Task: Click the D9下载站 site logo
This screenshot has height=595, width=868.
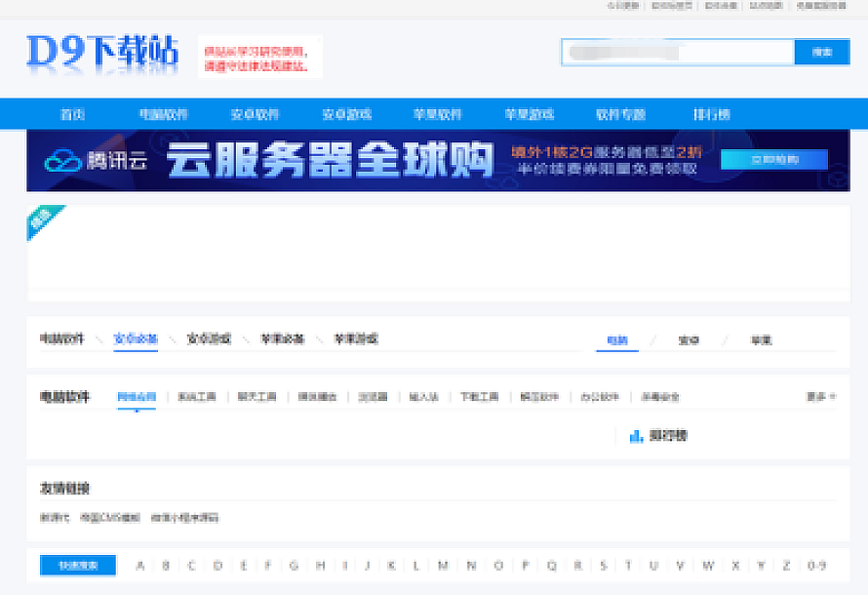Action: [102, 53]
